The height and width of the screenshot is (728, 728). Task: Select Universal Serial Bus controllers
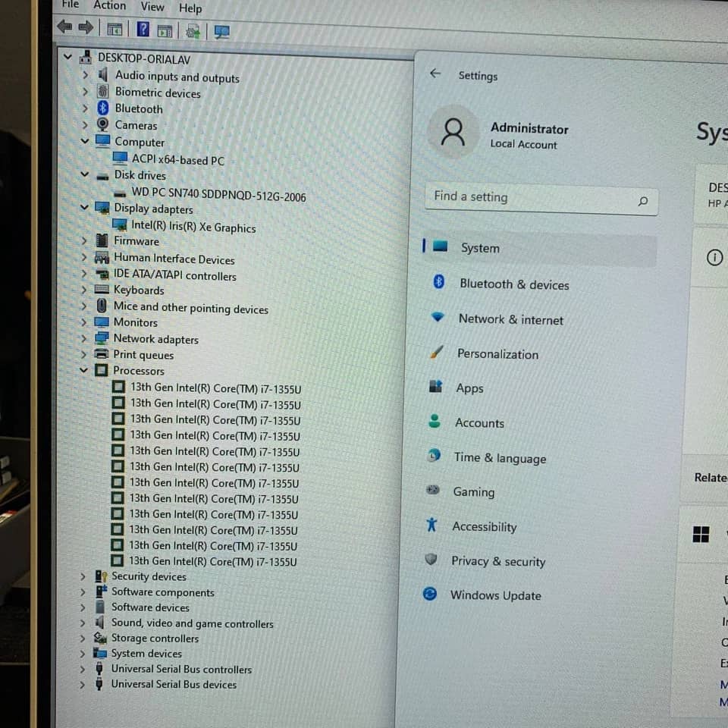pos(181,669)
